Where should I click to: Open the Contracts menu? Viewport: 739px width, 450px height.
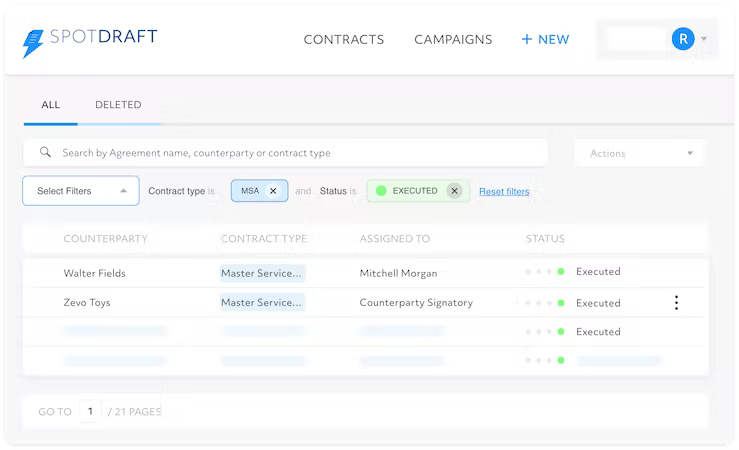[344, 40]
